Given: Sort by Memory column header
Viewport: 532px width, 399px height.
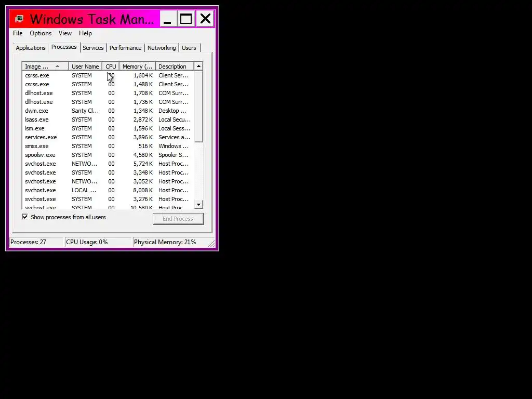Looking at the screenshot, I should coord(137,66).
